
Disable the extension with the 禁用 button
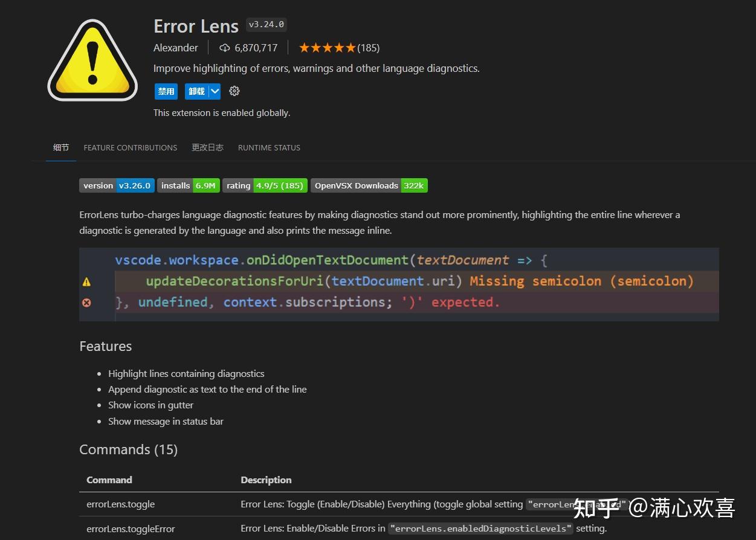(166, 91)
